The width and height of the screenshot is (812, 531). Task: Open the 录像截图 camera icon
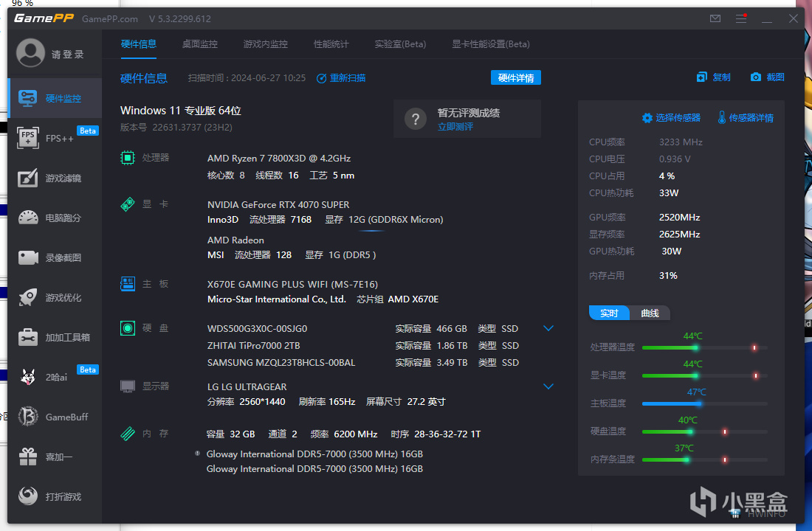[28, 257]
